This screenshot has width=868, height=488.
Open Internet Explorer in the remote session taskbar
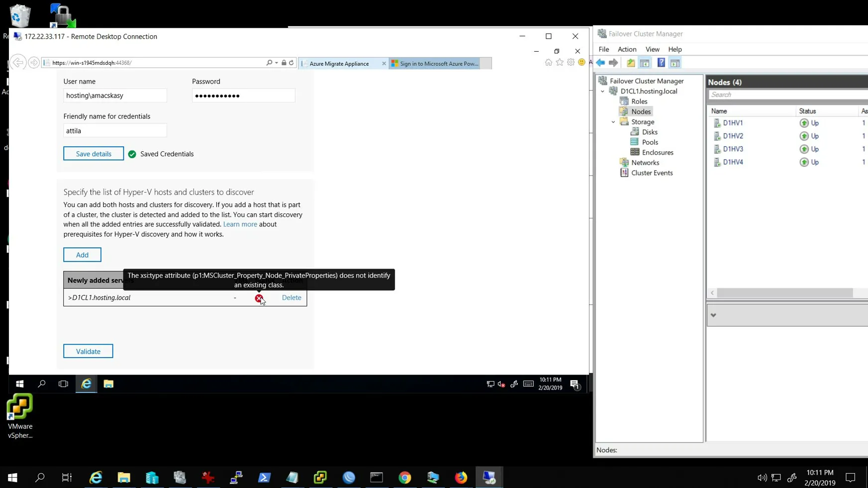(87, 384)
